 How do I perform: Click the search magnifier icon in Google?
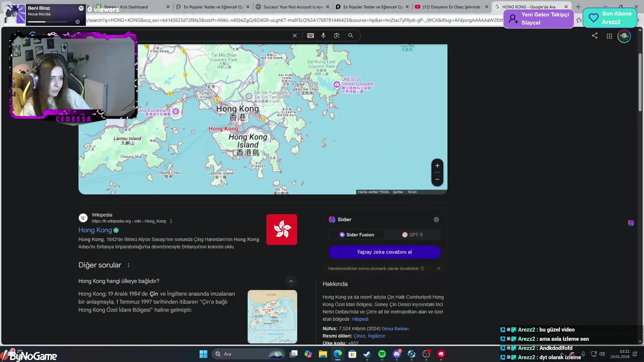coord(351,36)
